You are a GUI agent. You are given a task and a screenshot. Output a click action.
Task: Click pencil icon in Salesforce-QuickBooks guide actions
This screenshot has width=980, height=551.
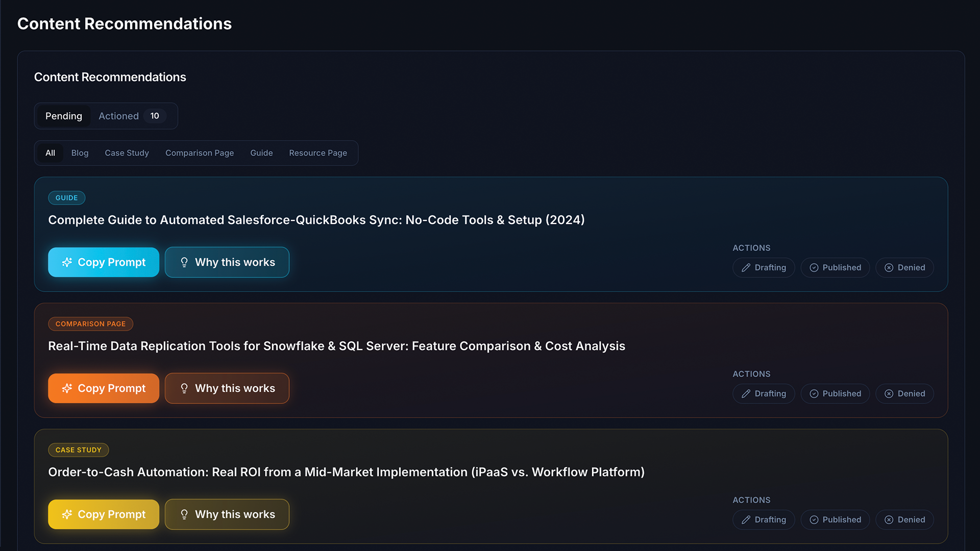pos(746,267)
